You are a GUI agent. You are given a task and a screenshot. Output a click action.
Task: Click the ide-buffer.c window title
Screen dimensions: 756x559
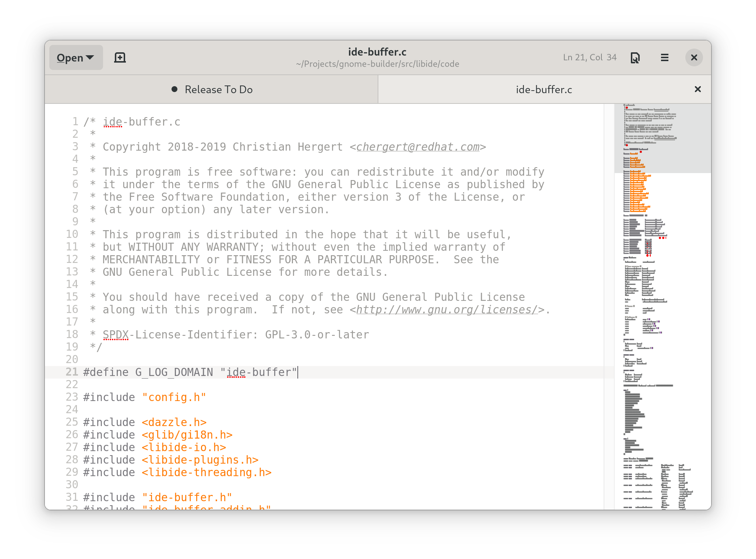377,52
